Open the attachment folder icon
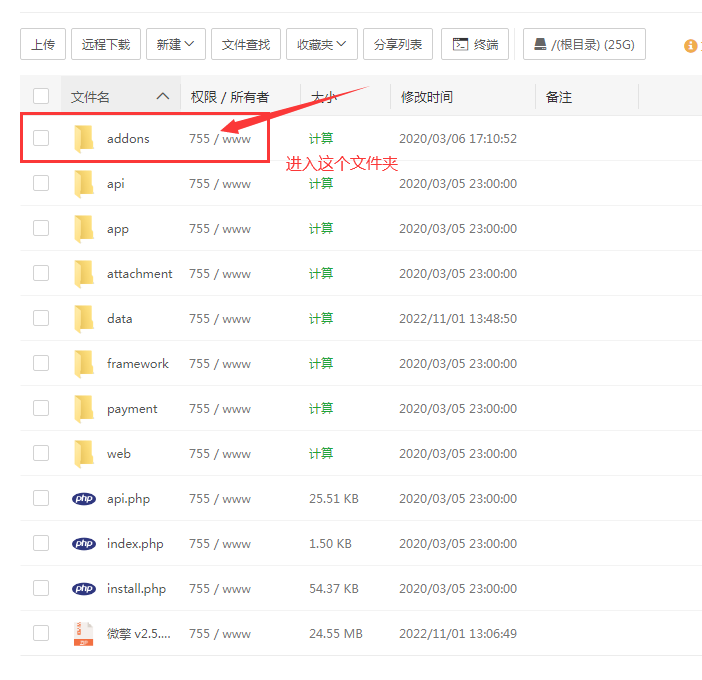The width and height of the screenshot is (702, 680). point(84,274)
